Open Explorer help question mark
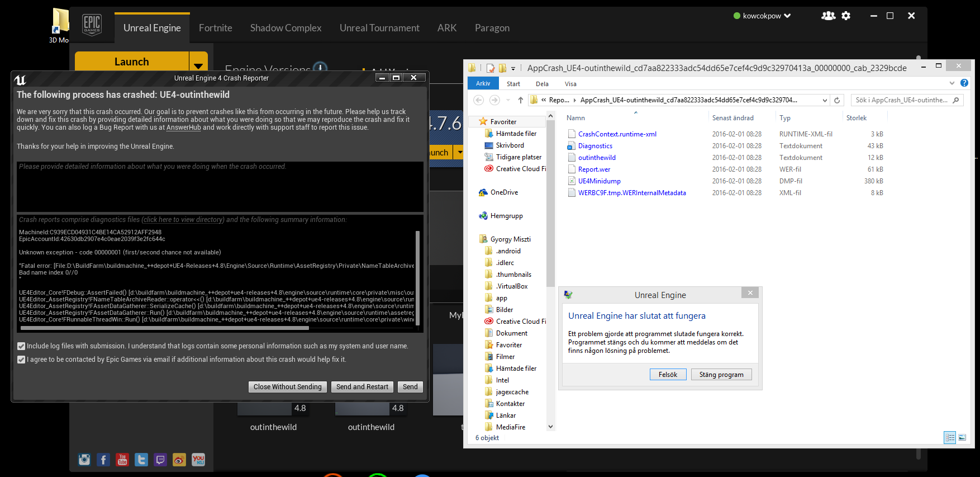This screenshot has height=477, width=980. [964, 83]
